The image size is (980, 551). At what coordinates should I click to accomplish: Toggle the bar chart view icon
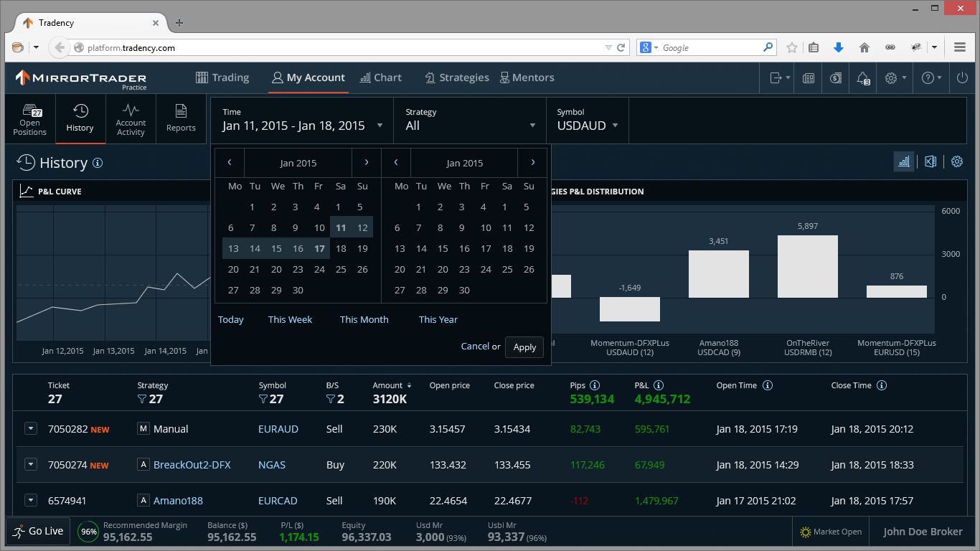904,161
